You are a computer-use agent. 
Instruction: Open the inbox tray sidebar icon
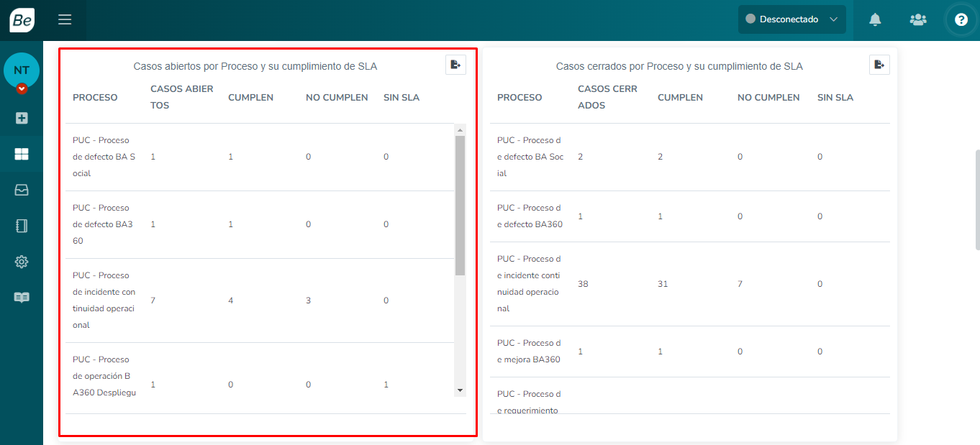coord(22,190)
